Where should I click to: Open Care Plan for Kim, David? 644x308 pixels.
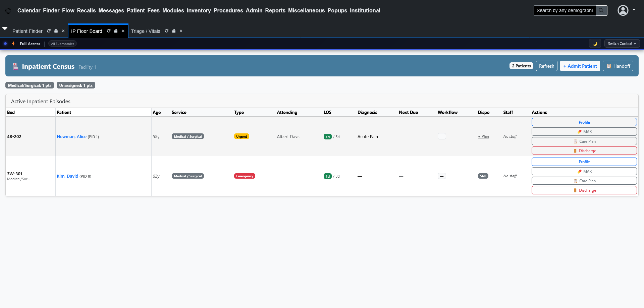click(x=584, y=181)
